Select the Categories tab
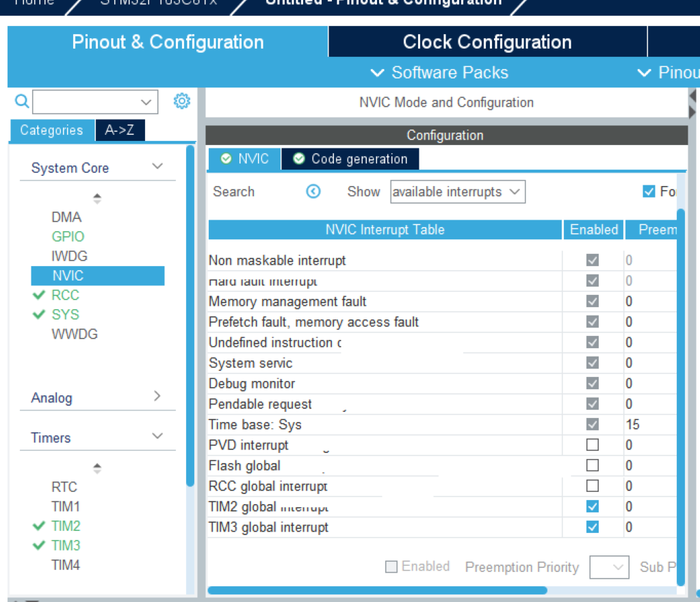Image resolution: width=700 pixels, height=602 pixels. coord(52,130)
